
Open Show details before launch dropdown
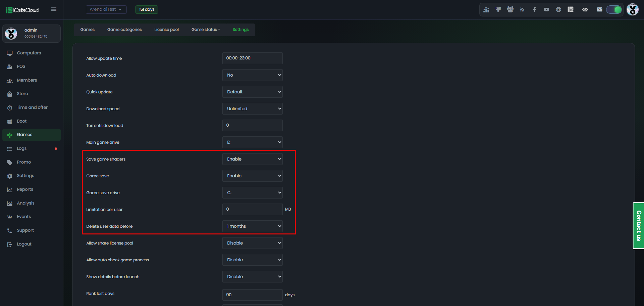[252, 277]
